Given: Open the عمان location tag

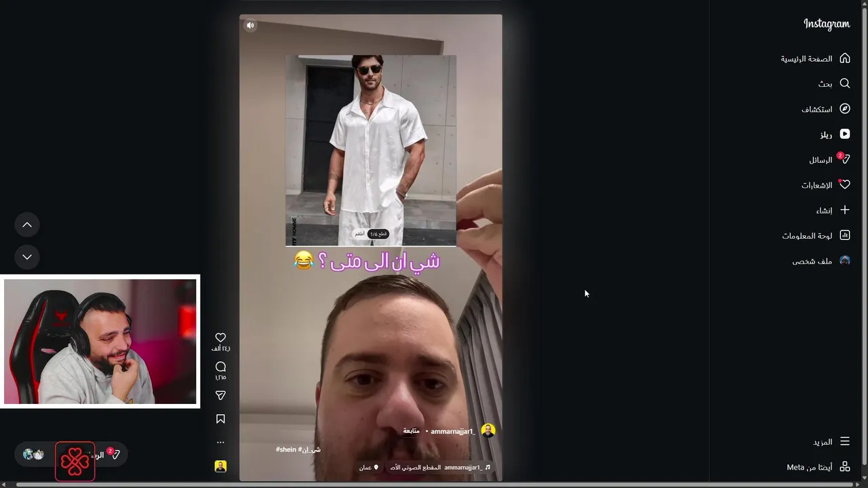Looking at the screenshot, I should click(x=369, y=468).
